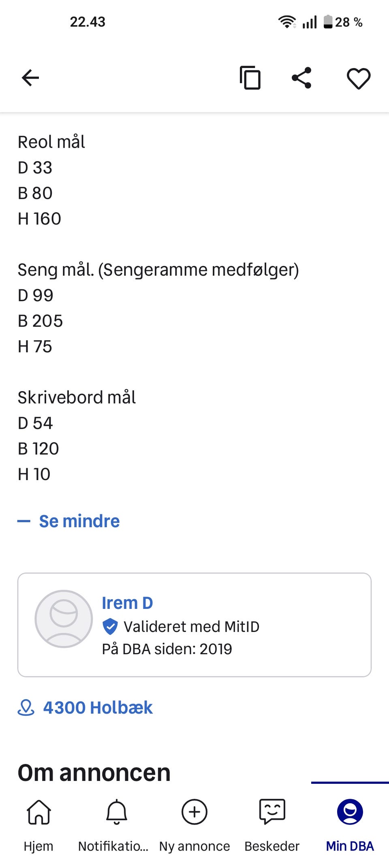389x868 pixels.
Task: Collapse description with Se mindre
Action: tap(79, 521)
